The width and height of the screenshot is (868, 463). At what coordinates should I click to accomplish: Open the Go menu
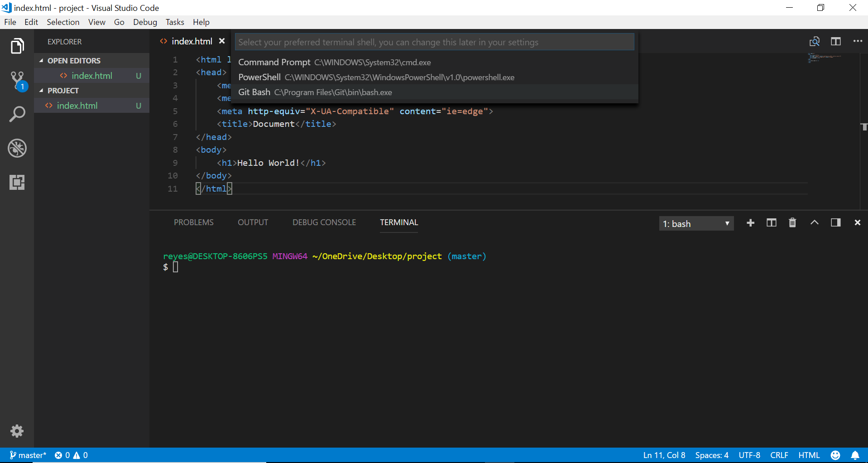(119, 22)
